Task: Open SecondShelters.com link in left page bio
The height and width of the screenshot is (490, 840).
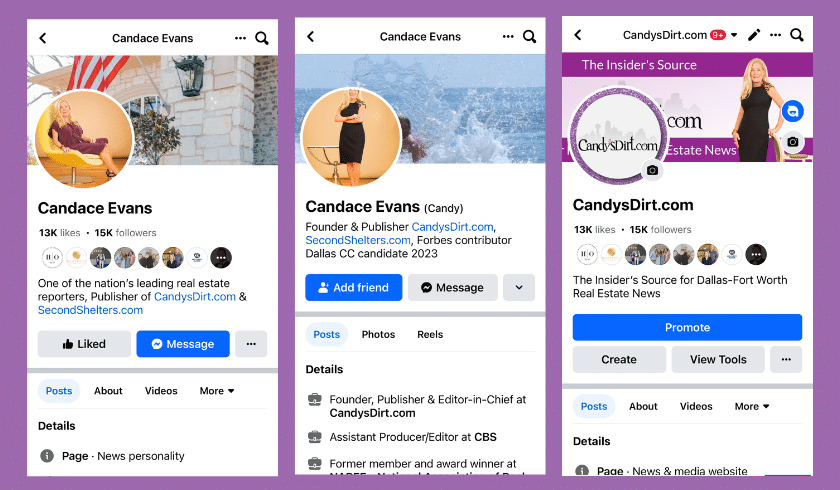Action: (x=90, y=310)
